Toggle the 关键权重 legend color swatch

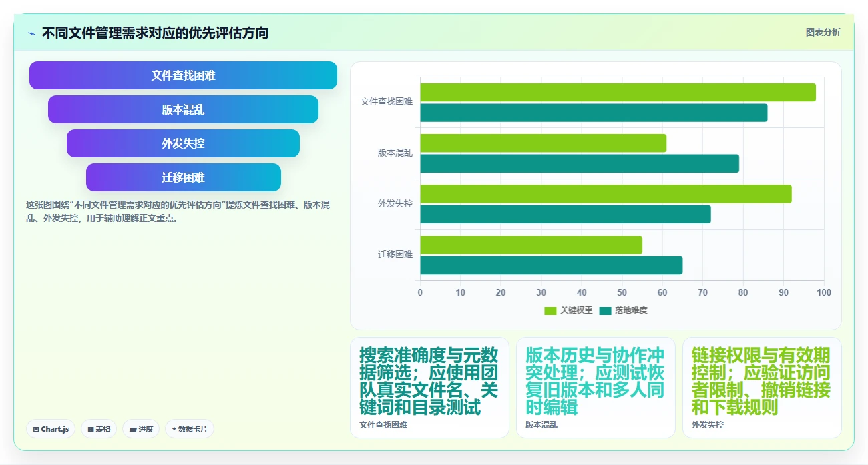(550, 310)
